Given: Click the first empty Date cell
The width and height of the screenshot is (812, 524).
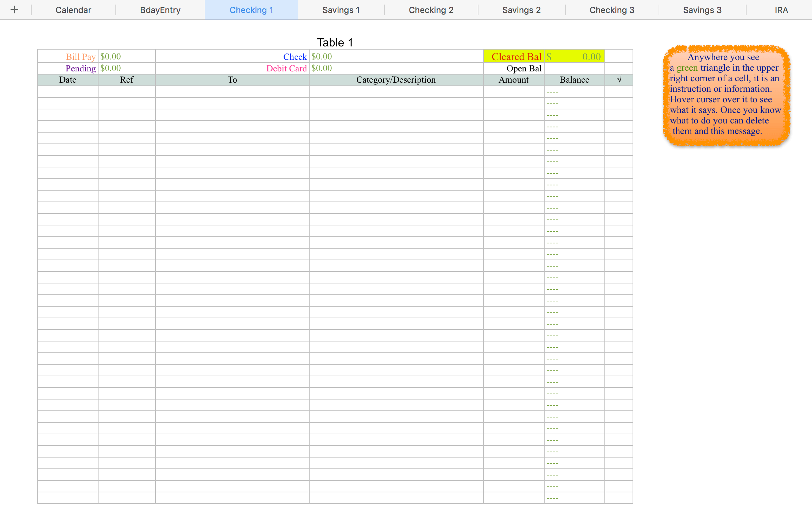Looking at the screenshot, I should 68,92.
